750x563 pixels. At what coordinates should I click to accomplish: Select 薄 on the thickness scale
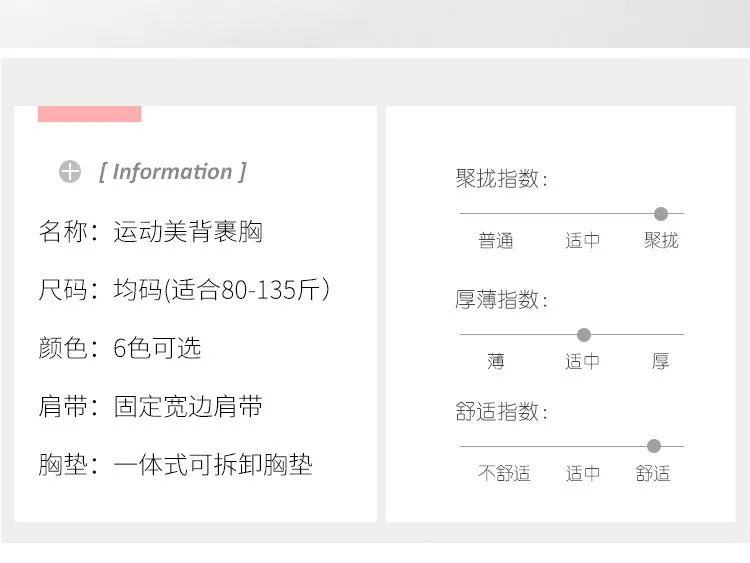coord(496,361)
